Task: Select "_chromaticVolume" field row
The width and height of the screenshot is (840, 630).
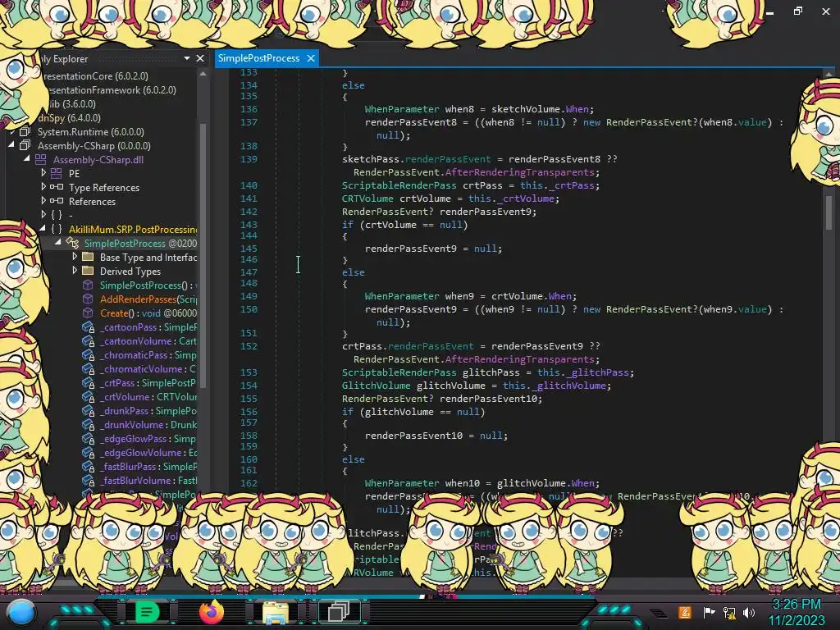Action: tap(148, 369)
